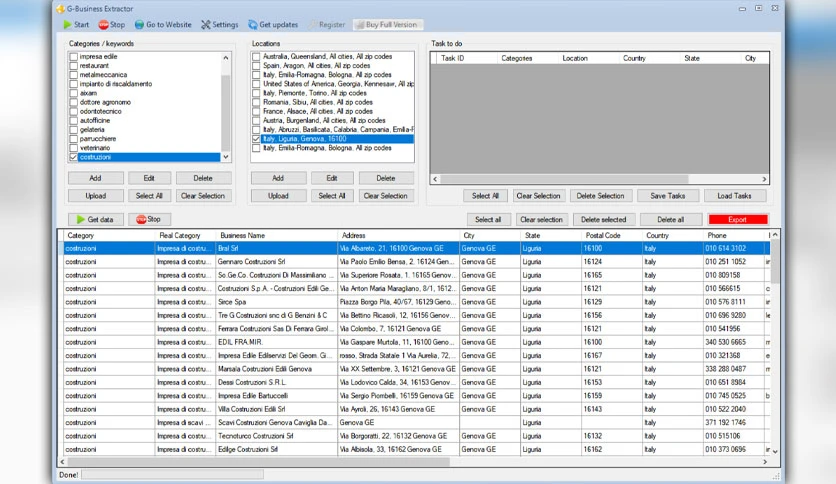
Task: Click the Save Tasks button
Action: pyautogui.click(x=668, y=196)
